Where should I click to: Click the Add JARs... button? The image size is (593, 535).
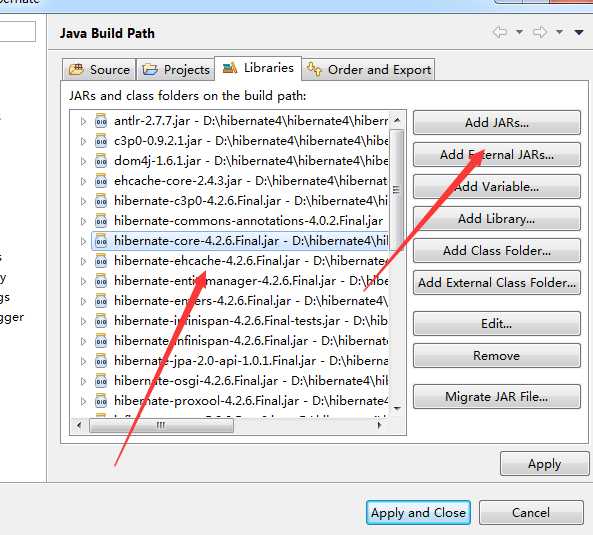tap(497, 123)
